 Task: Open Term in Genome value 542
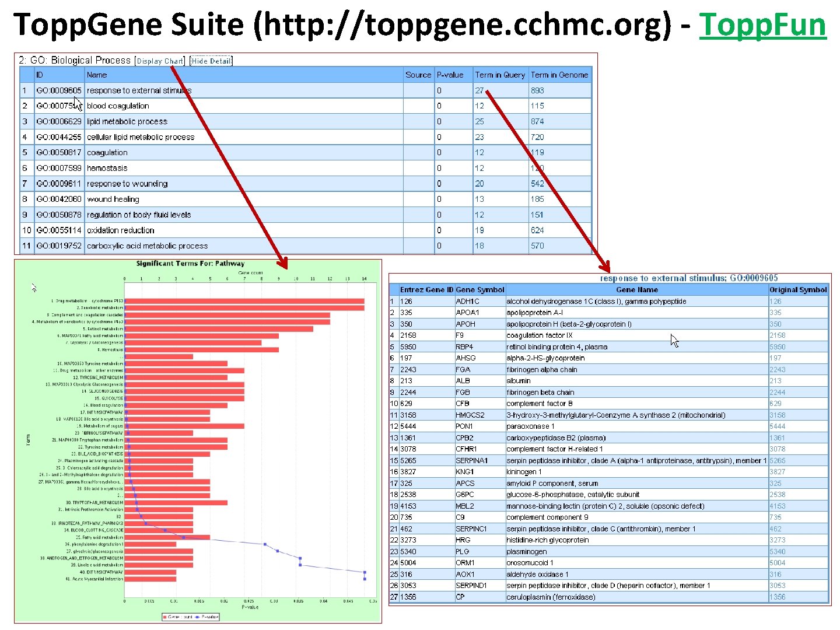click(537, 183)
